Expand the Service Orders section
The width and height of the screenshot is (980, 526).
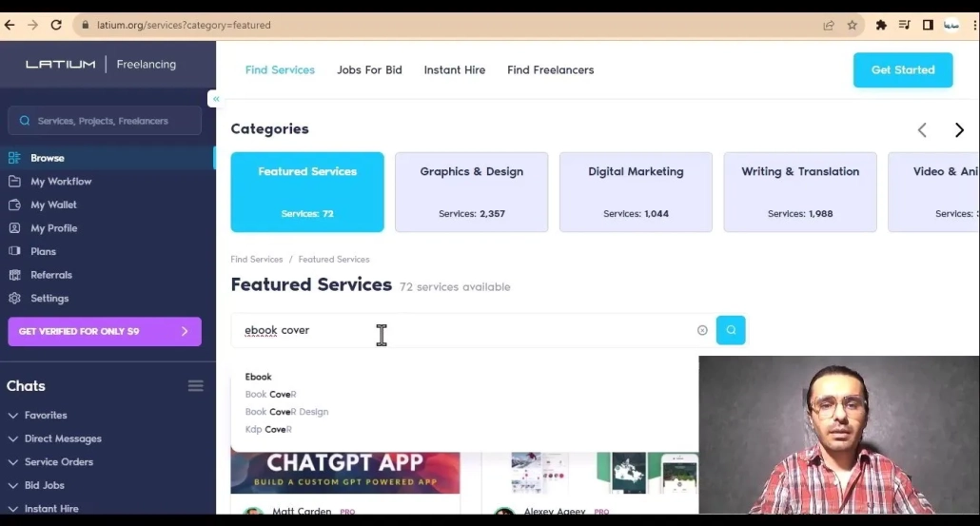tap(58, 462)
